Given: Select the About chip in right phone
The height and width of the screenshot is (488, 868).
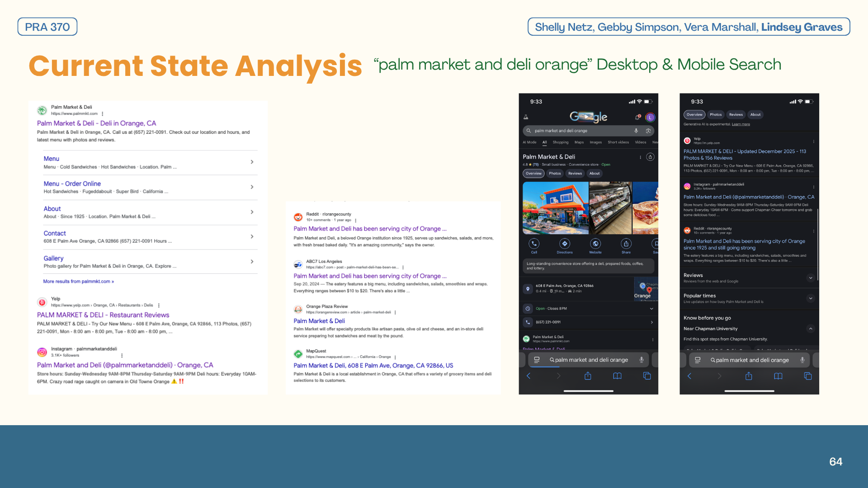Looking at the screenshot, I should pyautogui.click(x=755, y=115).
